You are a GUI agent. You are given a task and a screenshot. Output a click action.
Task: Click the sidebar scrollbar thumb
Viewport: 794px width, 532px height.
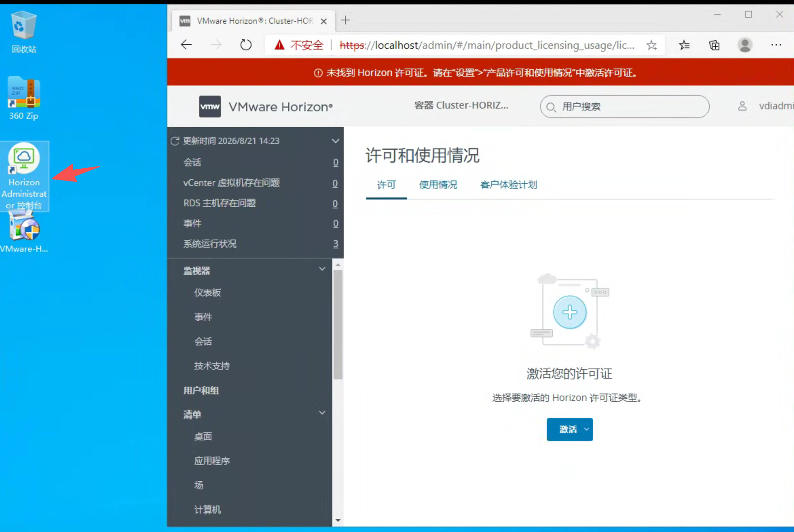338,324
